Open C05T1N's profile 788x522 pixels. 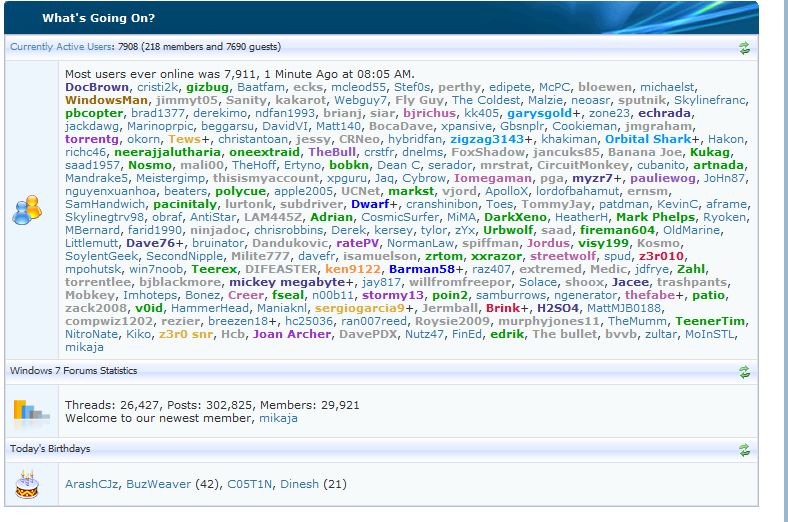[249, 484]
